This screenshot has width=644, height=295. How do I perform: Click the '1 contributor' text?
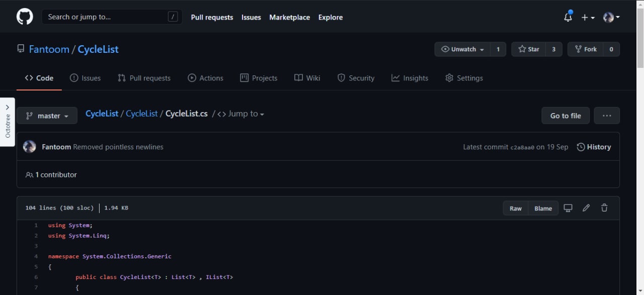[x=56, y=175]
